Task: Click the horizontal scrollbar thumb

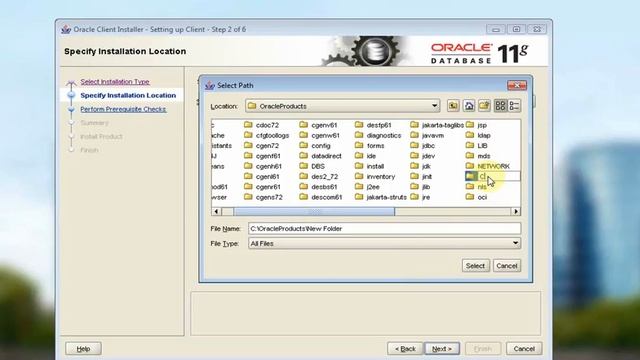Action: [x=314, y=211]
